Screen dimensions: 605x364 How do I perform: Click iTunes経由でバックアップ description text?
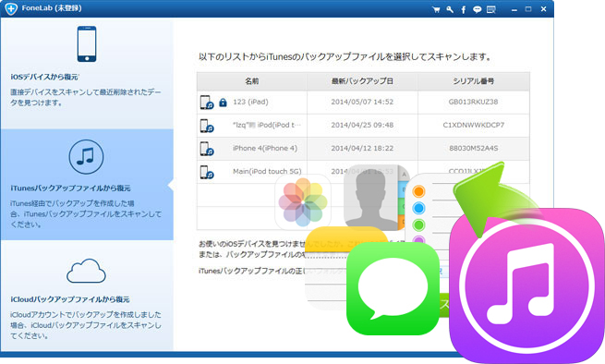[x=86, y=213]
